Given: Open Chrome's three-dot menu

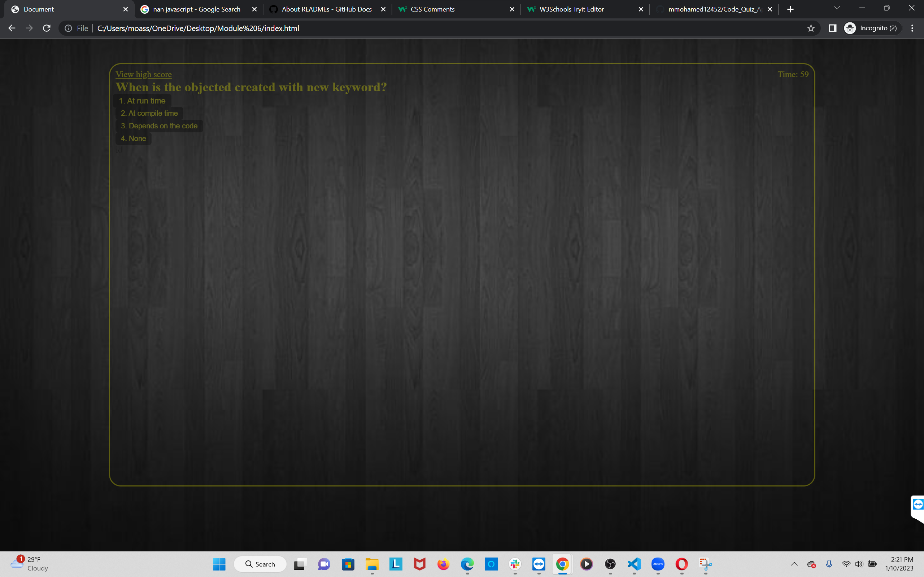Looking at the screenshot, I should pyautogui.click(x=912, y=28).
